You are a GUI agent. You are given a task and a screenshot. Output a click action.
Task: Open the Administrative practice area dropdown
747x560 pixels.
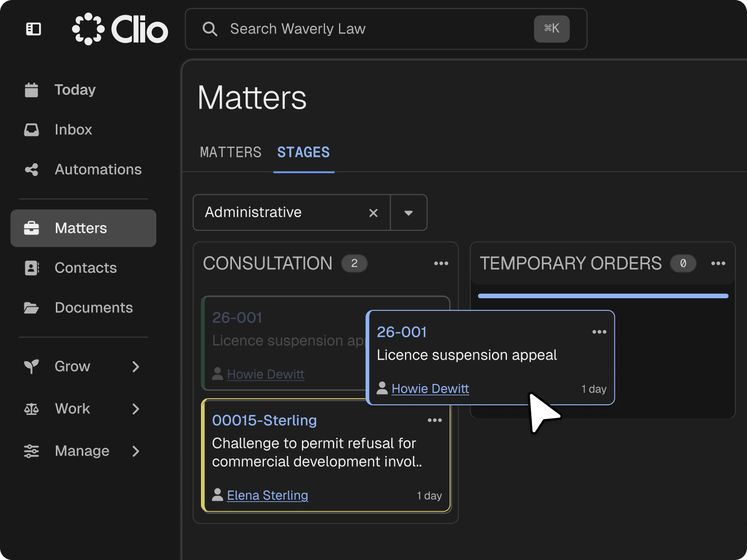coord(409,213)
